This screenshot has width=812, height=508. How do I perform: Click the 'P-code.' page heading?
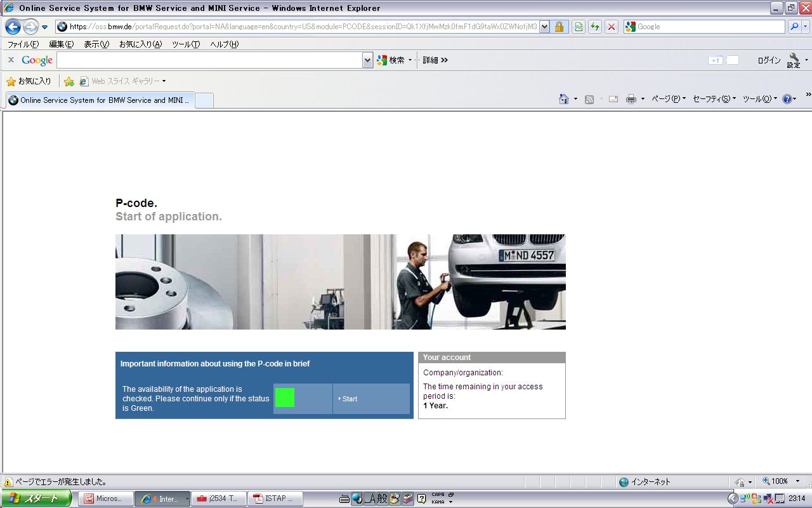[136, 203]
